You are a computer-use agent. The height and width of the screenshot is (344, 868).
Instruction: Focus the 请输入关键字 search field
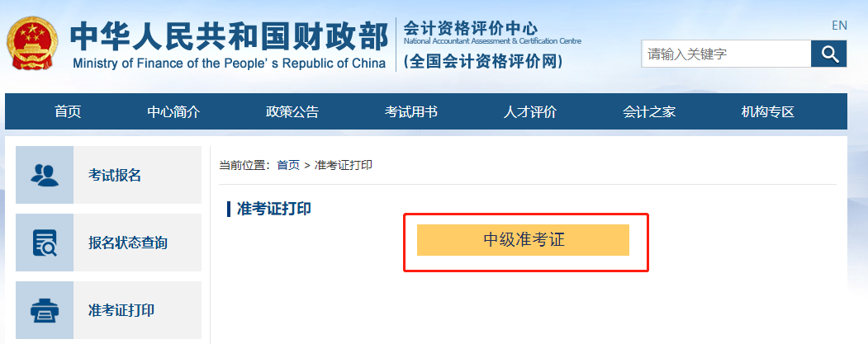pyautogui.click(x=725, y=55)
